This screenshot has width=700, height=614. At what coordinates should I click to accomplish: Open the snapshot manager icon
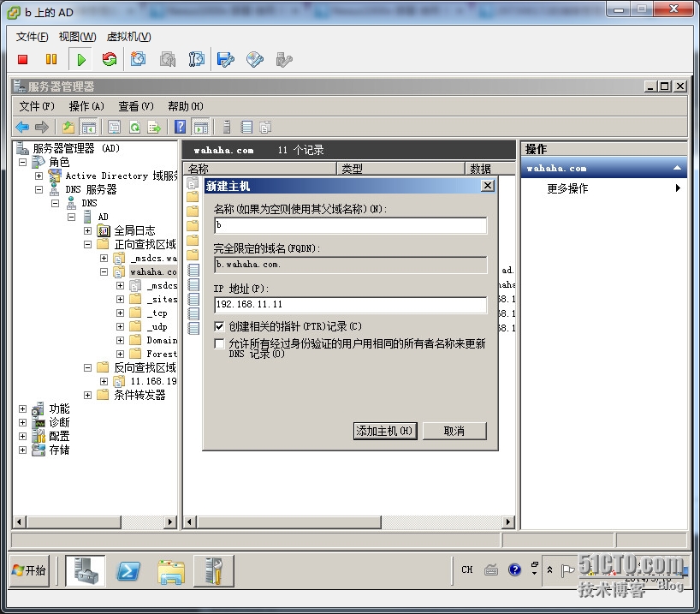197,59
